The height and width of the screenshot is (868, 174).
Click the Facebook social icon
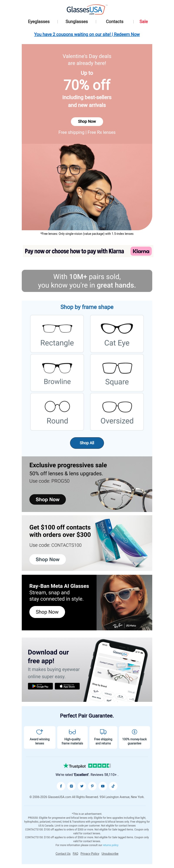[x=61, y=786]
